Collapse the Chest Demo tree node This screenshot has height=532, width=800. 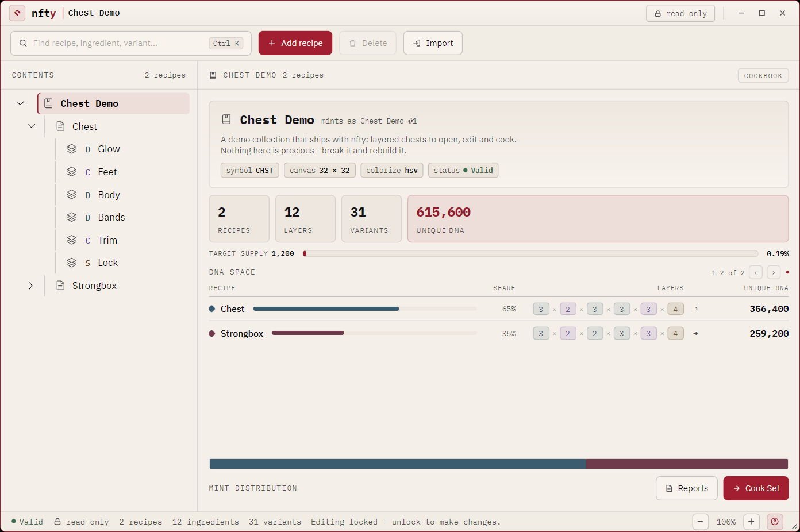tap(21, 103)
